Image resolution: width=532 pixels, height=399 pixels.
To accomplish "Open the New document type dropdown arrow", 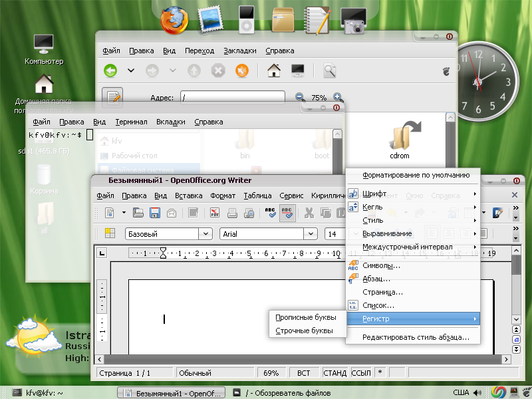I will pyautogui.click(x=124, y=213).
